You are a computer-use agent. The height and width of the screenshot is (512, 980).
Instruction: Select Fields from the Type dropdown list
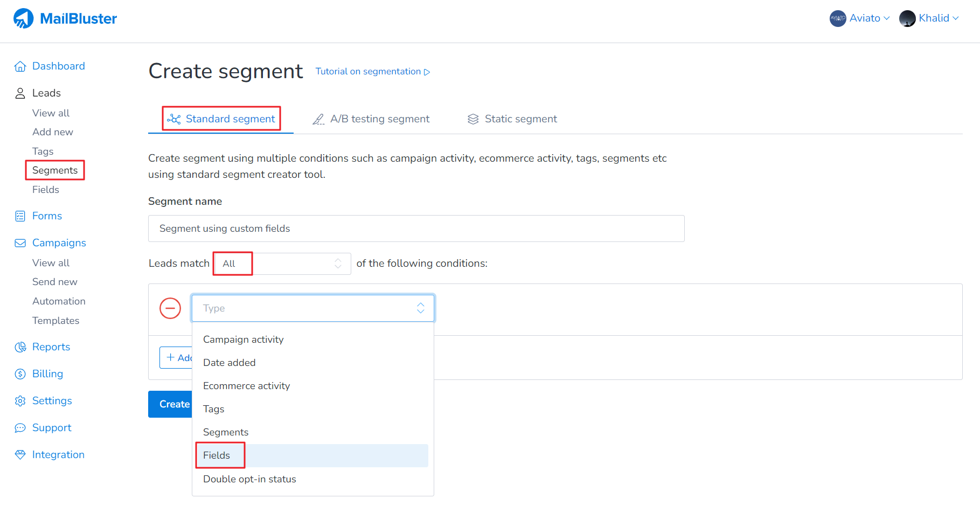(x=216, y=455)
